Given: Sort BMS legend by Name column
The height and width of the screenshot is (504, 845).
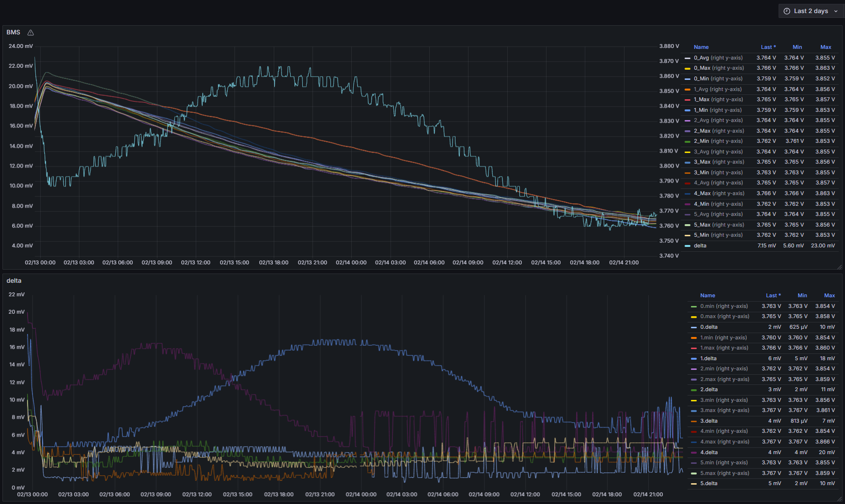Looking at the screenshot, I should [701, 47].
